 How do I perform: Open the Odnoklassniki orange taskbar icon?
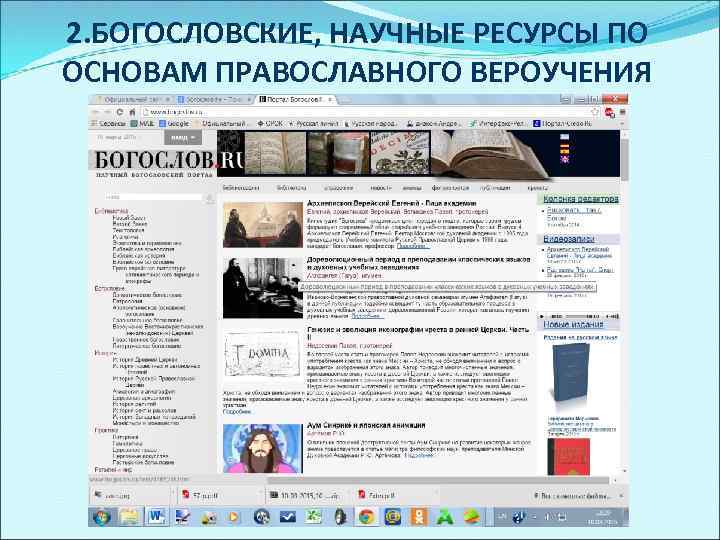[x=419, y=518]
